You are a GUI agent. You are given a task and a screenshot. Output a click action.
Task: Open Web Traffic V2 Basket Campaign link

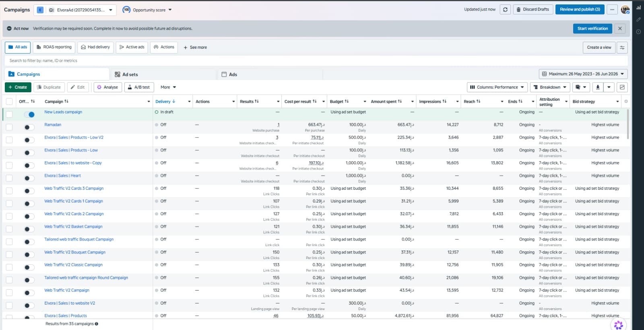[x=73, y=227]
